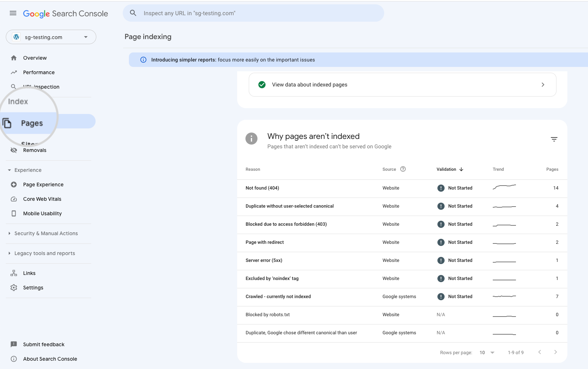Click the Overview home icon
This screenshot has height=369, width=588.
click(x=14, y=58)
